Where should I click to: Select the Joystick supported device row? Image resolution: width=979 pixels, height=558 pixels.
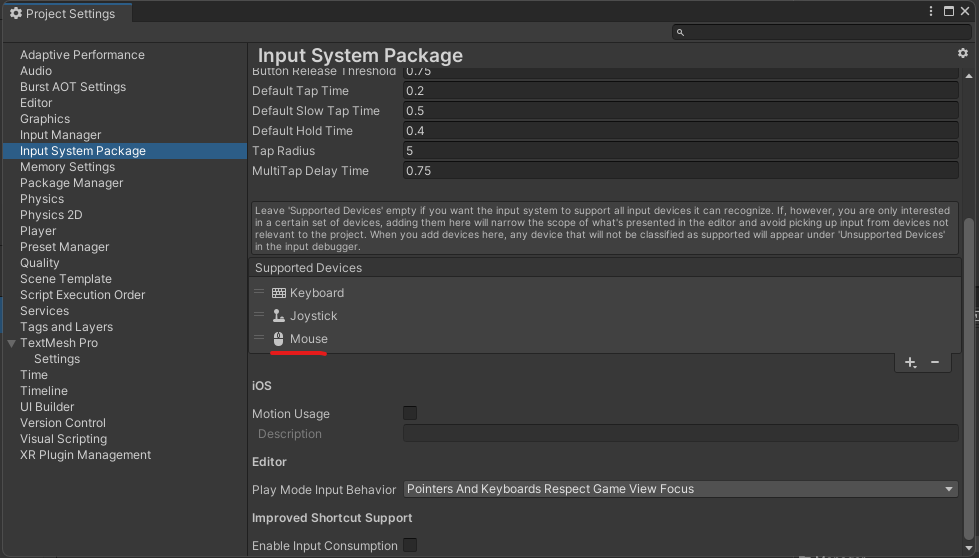[604, 316]
